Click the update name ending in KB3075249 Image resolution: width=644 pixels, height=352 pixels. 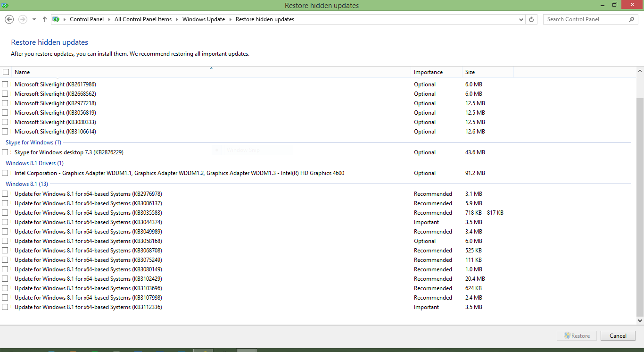tap(88, 260)
